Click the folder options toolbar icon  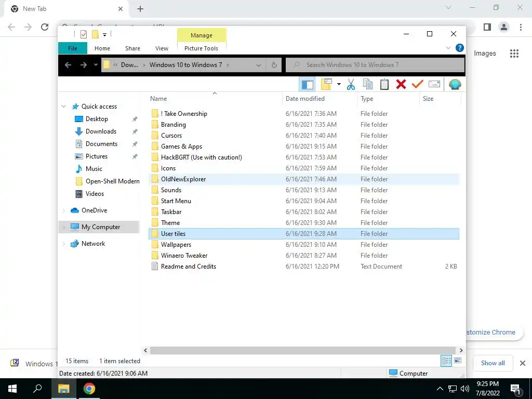(x=326, y=85)
